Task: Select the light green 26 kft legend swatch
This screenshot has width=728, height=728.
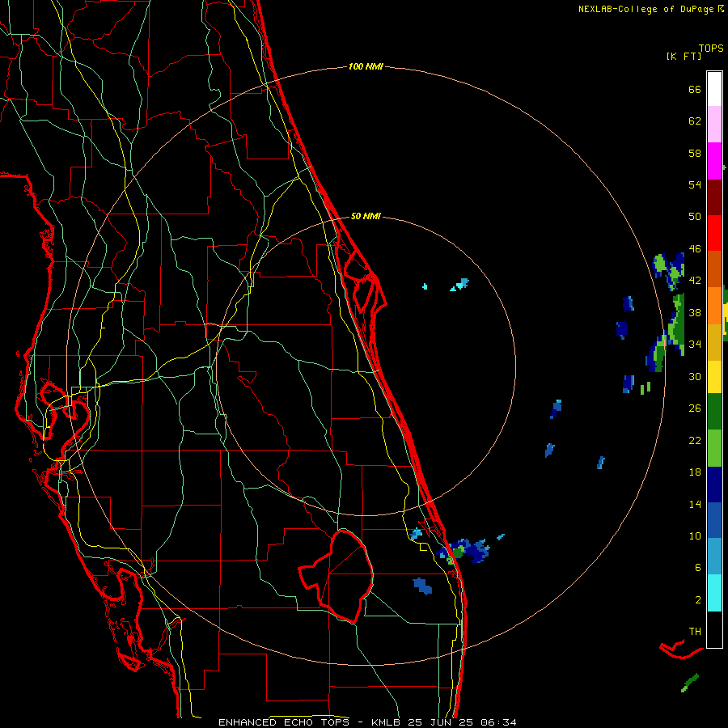Action: pos(714,448)
